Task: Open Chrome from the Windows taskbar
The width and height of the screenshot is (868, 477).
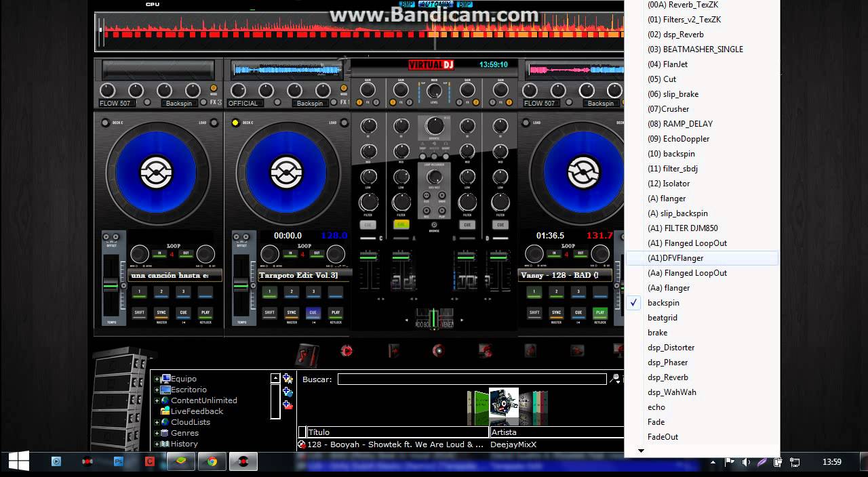Action: 212,462
